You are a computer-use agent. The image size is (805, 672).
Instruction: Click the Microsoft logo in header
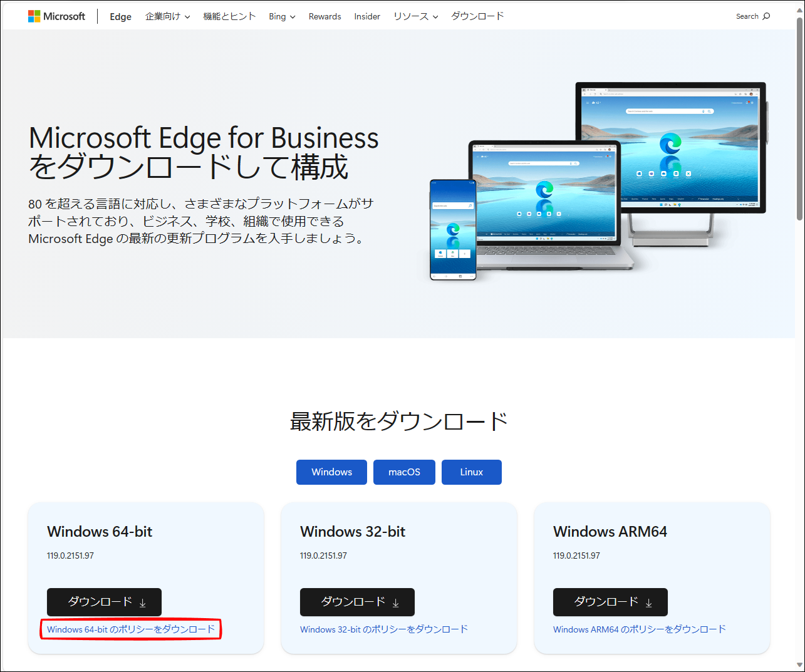point(56,16)
